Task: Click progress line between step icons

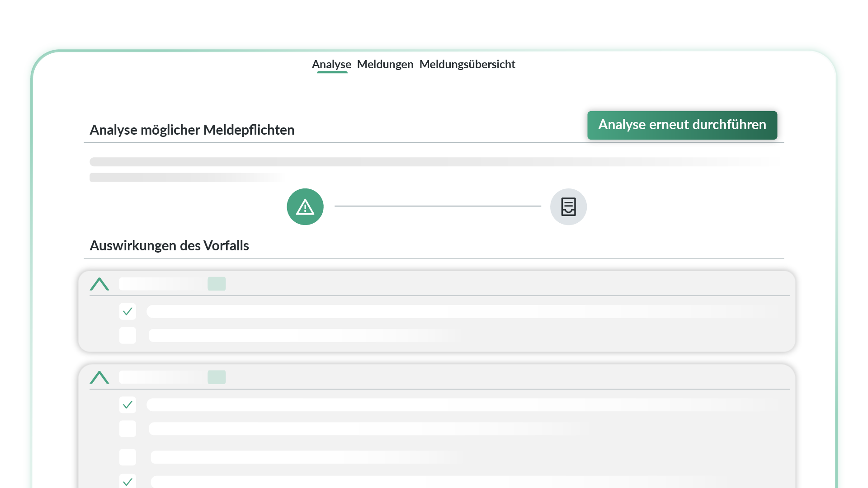Action: point(438,206)
